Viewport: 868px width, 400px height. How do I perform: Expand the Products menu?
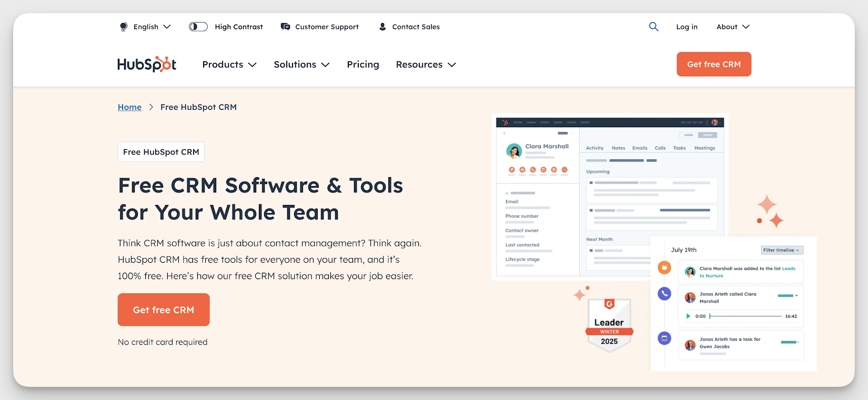pos(229,64)
